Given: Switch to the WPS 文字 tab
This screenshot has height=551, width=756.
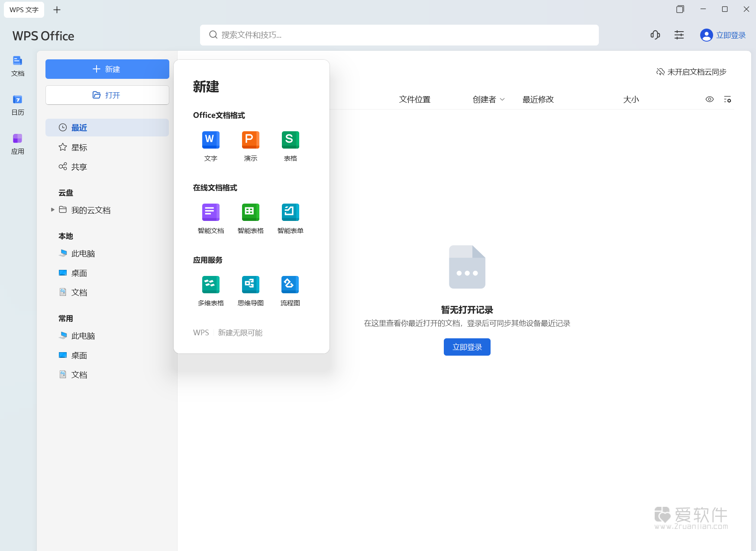Looking at the screenshot, I should point(24,10).
